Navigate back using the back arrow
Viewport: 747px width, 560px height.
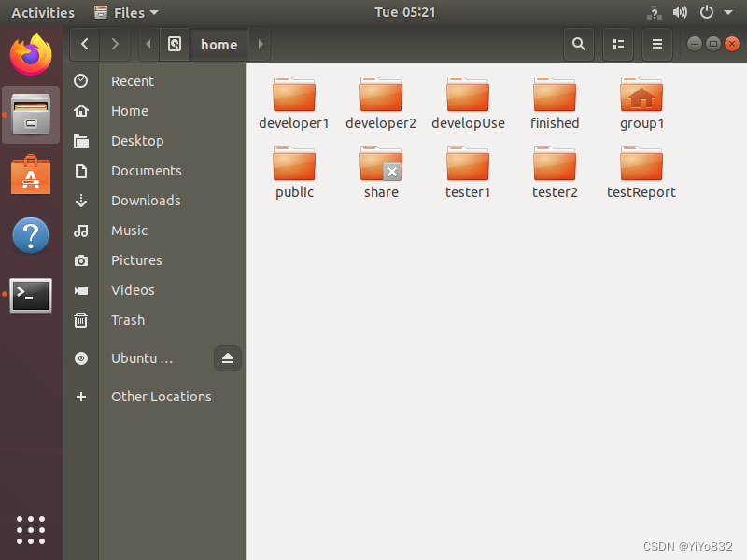click(84, 44)
